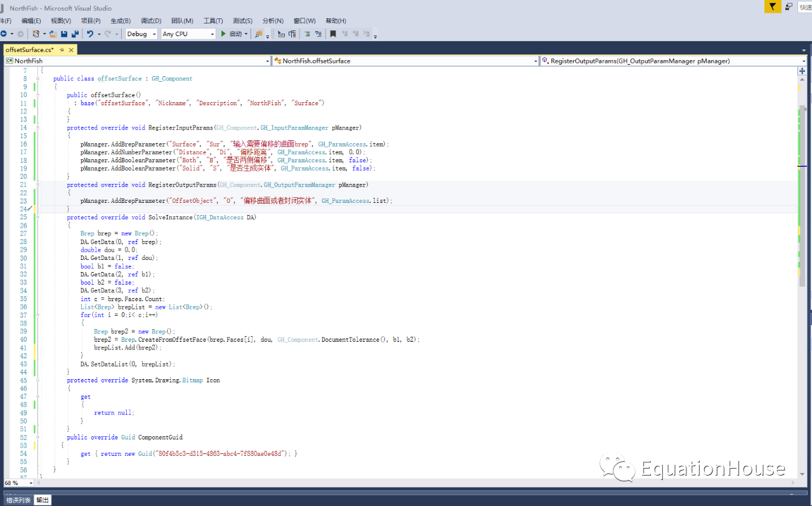Click the navigate forward arrow icon
Image resolution: width=812 pixels, height=506 pixels.
[20, 34]
